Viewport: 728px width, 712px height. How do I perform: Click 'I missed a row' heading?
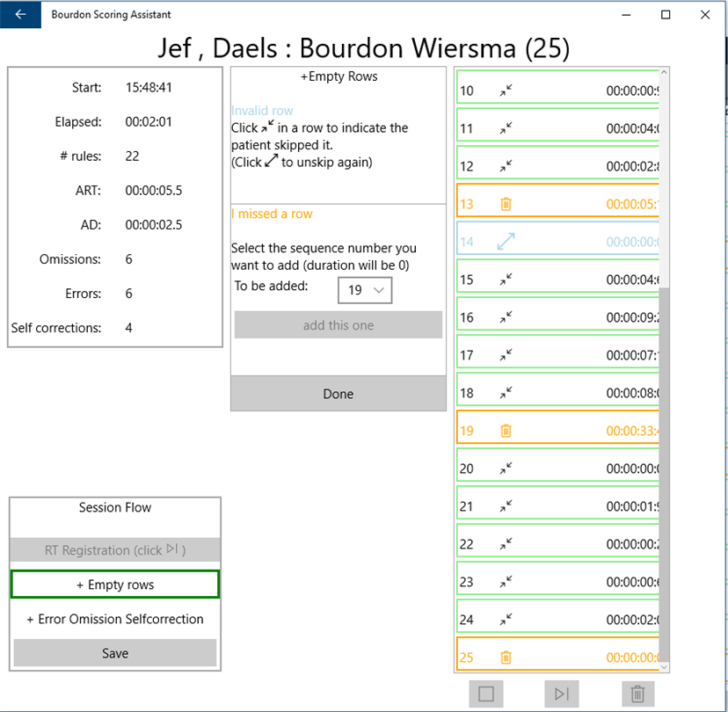(x=272, y=214)
